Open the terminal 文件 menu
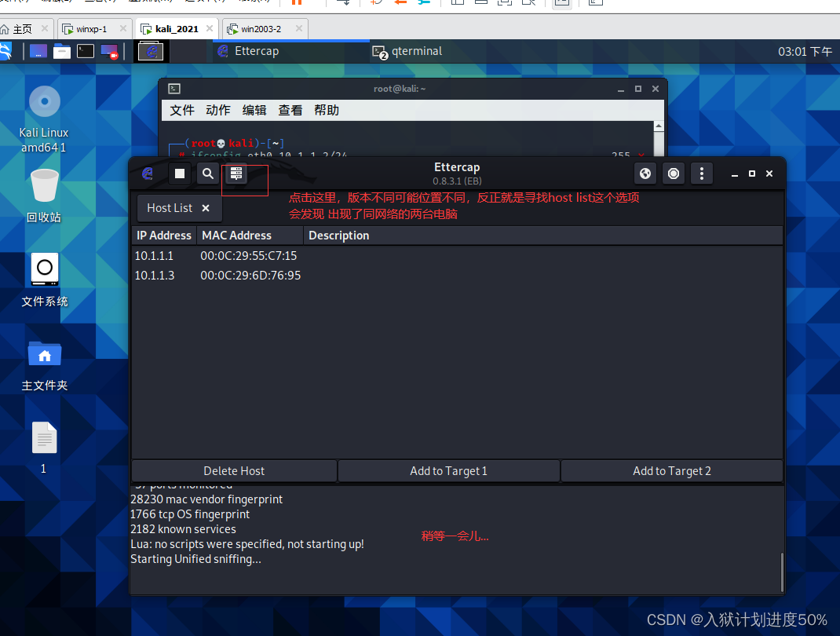 (182, 111)
